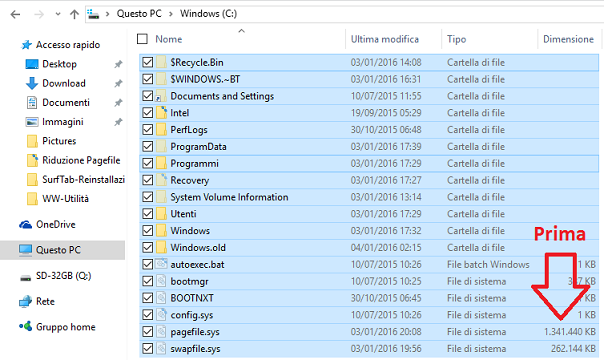Click the Recovery folder icon

click(x=161, y=180)
